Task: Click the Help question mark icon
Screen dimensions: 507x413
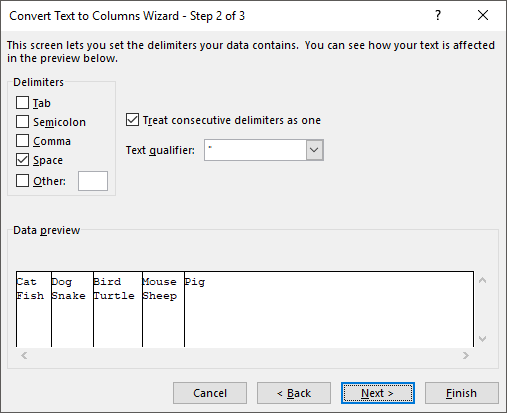Action: pyautogui.click(x=438, y=15)
